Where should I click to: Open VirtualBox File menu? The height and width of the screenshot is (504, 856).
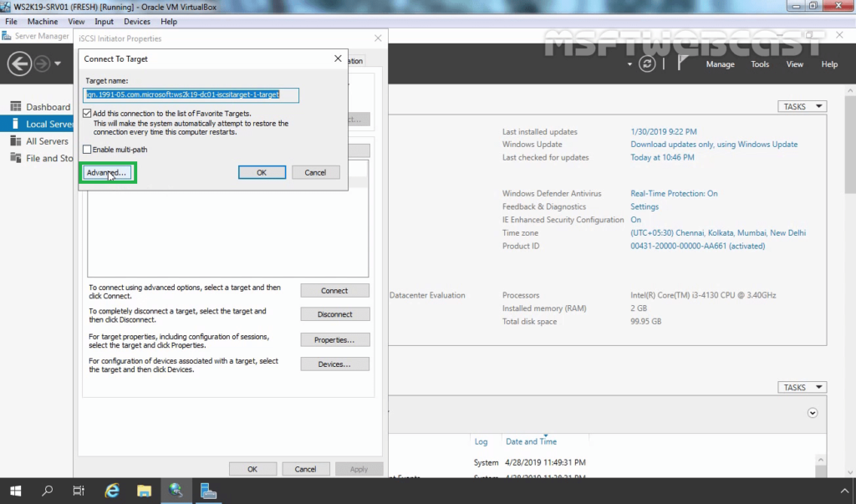tap(11, 21)
